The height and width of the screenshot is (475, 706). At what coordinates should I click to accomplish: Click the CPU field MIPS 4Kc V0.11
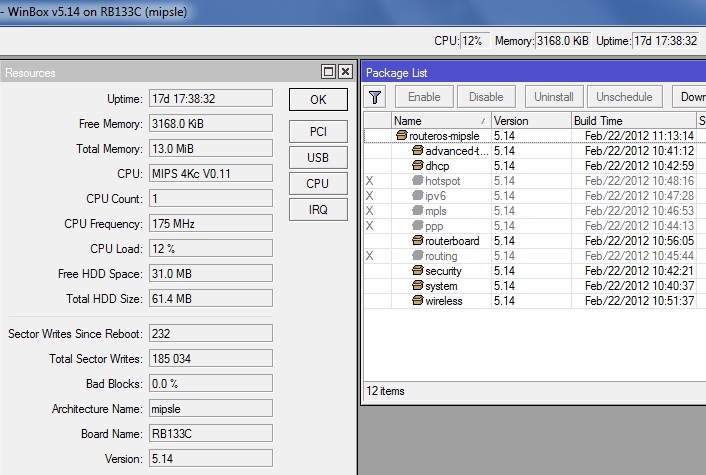click(x=211, y=173)
